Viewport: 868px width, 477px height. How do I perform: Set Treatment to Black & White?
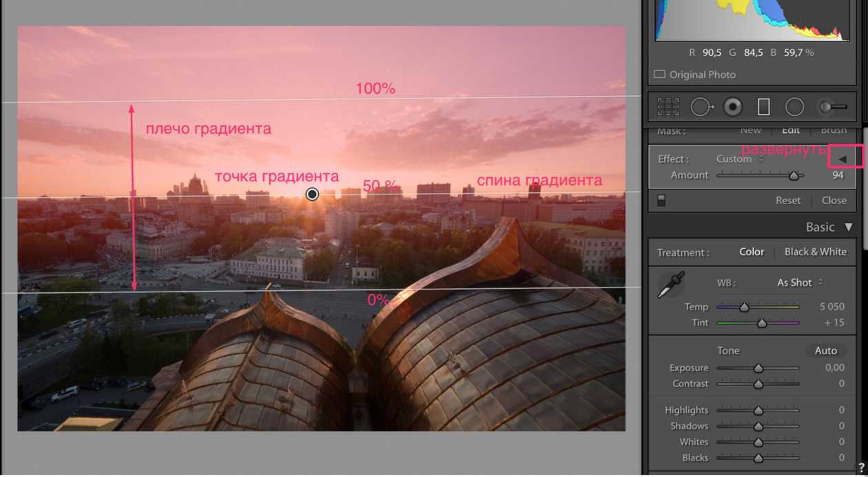click(x=815, y=252)
